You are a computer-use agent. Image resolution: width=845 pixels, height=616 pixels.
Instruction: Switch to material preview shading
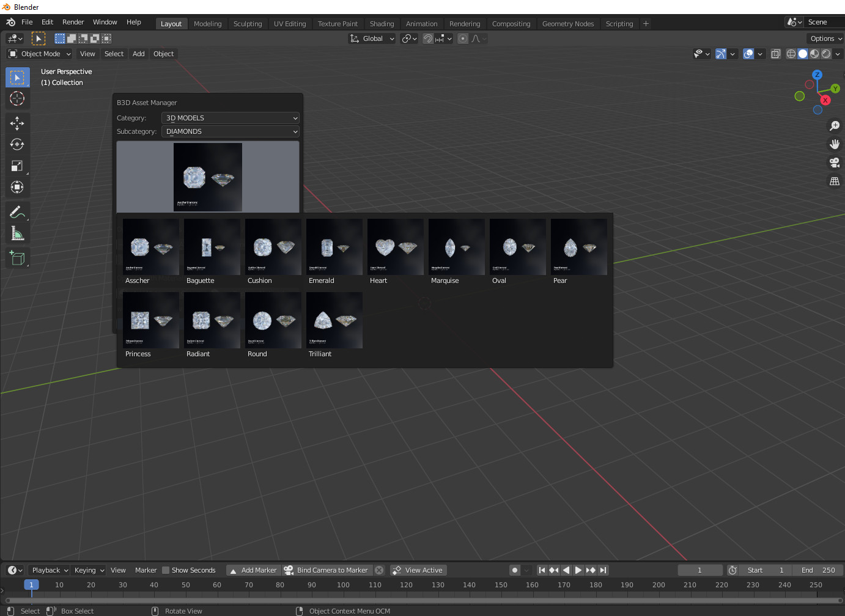[814, 54]
